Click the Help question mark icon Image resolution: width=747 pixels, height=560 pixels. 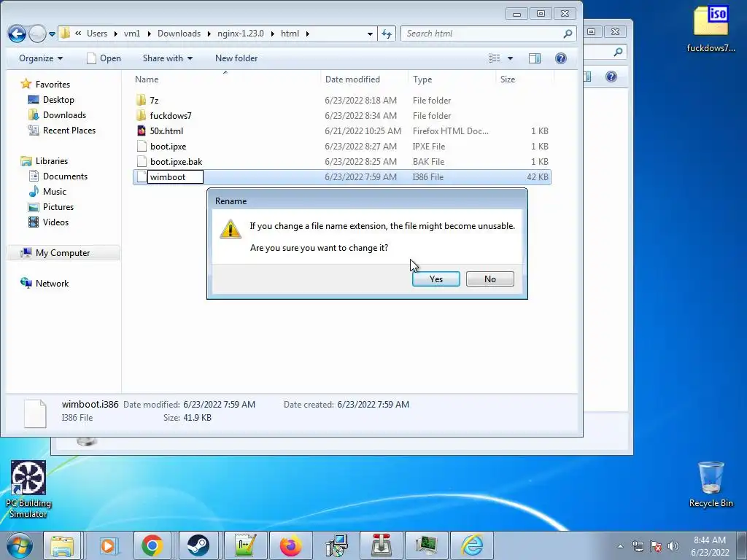click(561, 58)
